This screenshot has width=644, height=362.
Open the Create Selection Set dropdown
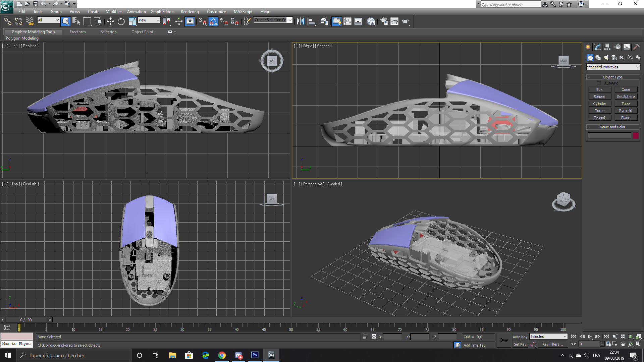[x=273, y=20]
